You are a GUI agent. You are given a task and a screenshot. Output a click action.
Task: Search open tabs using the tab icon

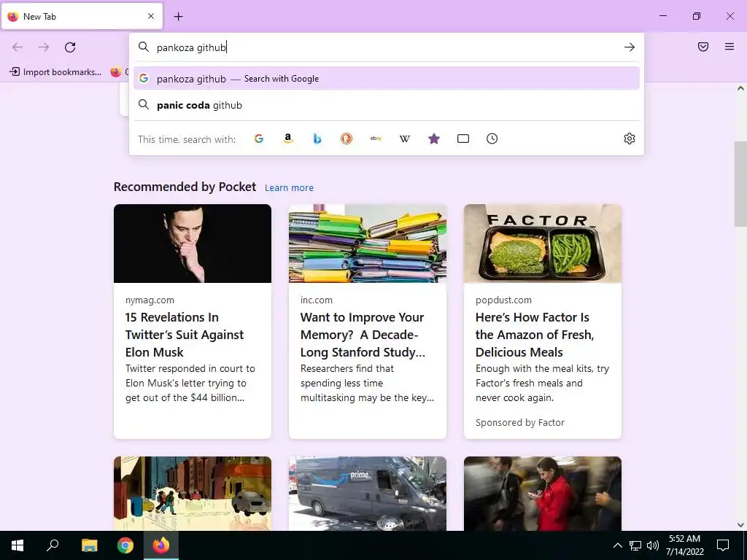point(463,139)
